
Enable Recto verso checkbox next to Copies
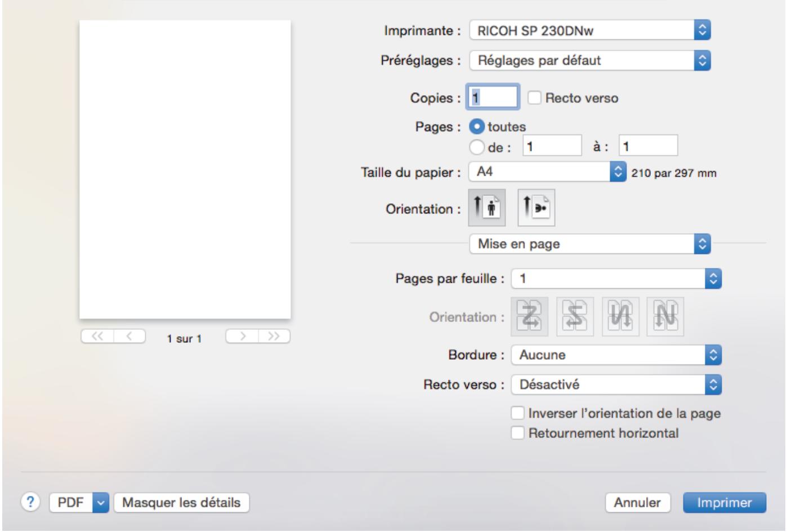tap(535, 98)
